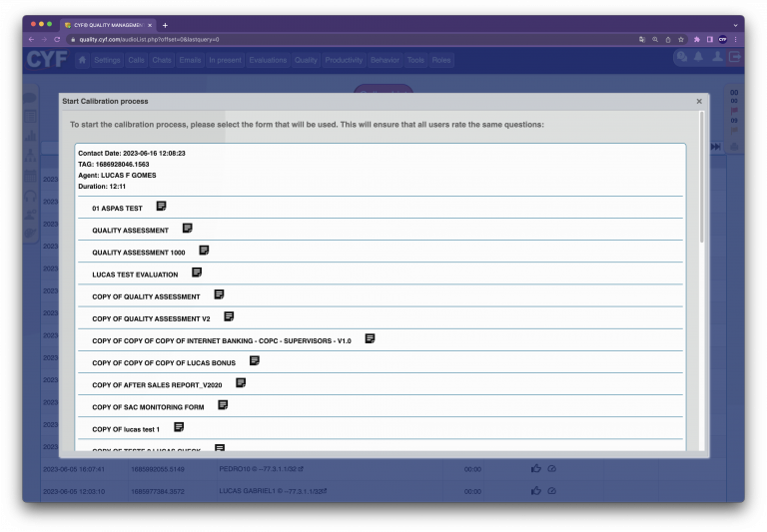Click the browser reload button
This screenshot has width=767, height=532.
(x=57, y=39)
